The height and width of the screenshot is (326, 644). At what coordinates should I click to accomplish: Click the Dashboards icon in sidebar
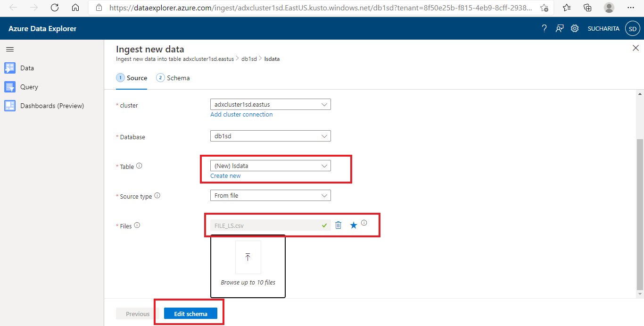[x=10, y=106]
